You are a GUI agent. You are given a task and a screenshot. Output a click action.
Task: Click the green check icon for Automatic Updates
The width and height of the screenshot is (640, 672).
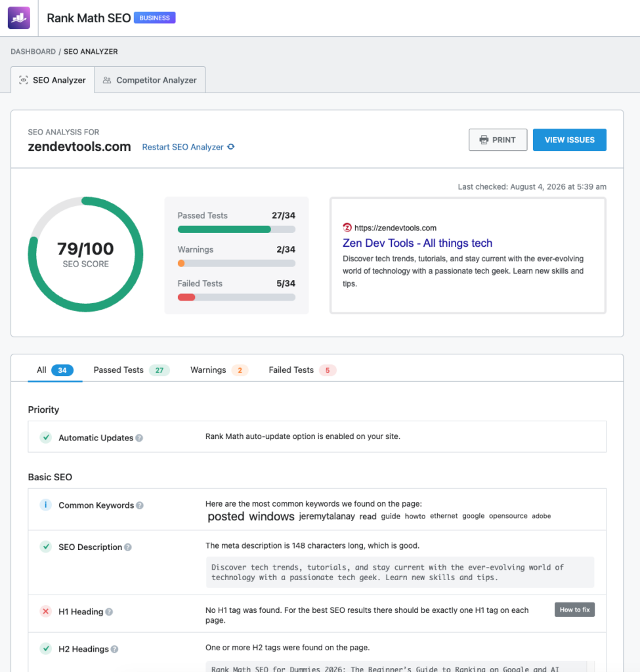(x=46, y=437)
